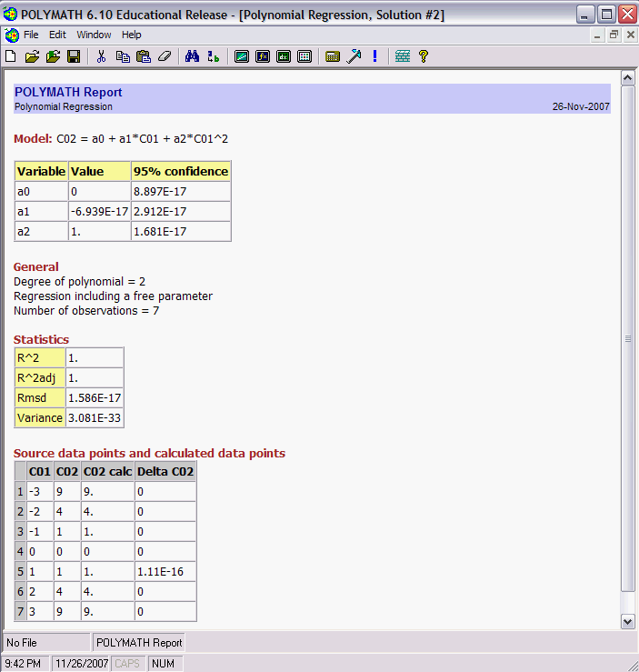Open the calculator tool icon
The height and width of the screenshot is (672, 639).
pos(333,56)
